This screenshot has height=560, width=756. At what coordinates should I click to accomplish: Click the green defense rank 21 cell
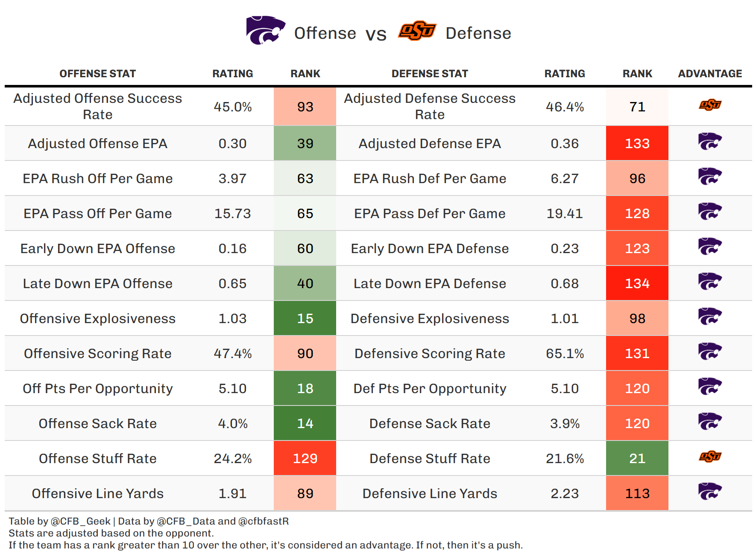pyautogui.click(x=637, y=458)
